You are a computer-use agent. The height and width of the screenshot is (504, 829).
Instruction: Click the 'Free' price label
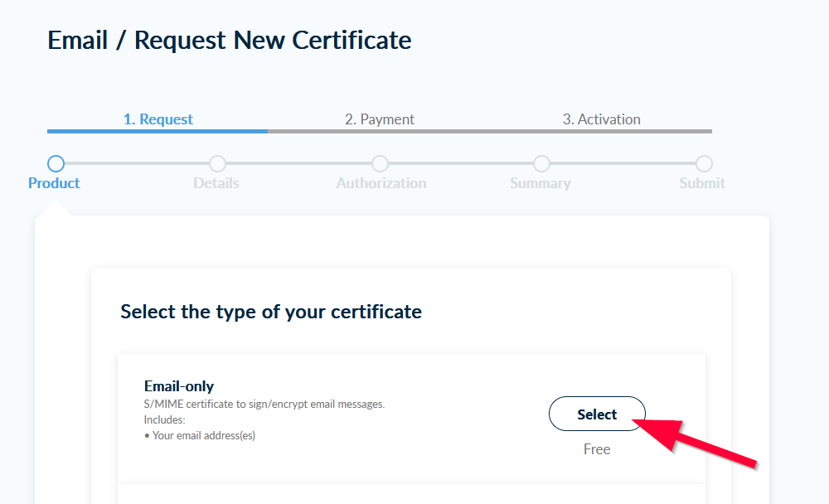597,449
